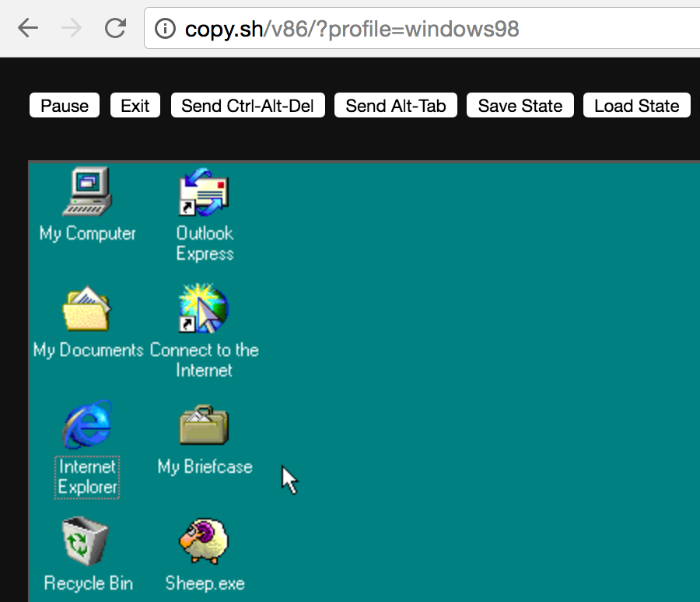This screenshot has height=602, width=700.
Task: Select the My Briefcase icon
Action: coord(204,425)
